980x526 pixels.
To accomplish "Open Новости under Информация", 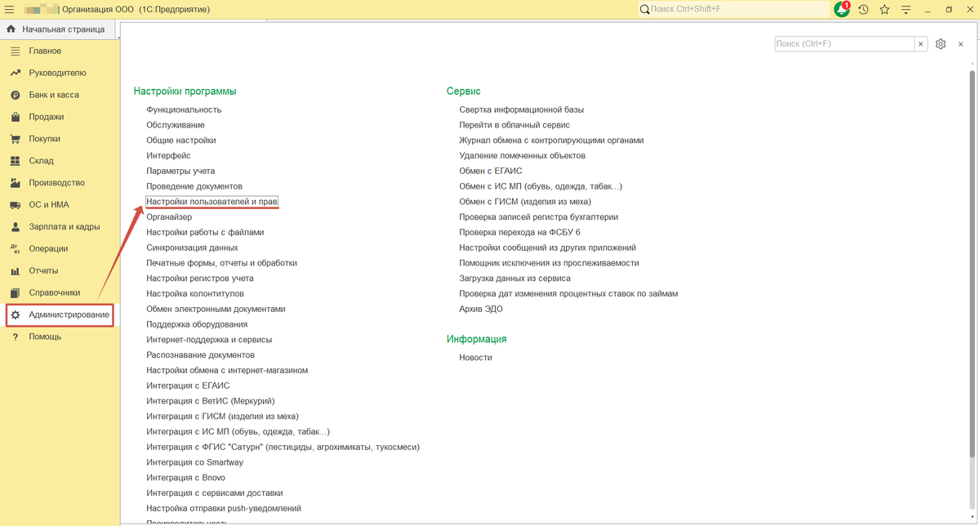I will 475,357.
